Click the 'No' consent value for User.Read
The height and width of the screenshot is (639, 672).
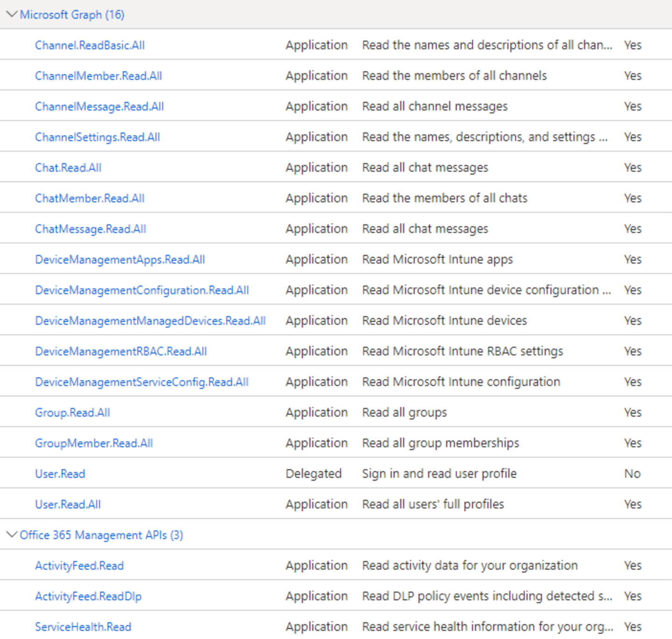point(632,474)
